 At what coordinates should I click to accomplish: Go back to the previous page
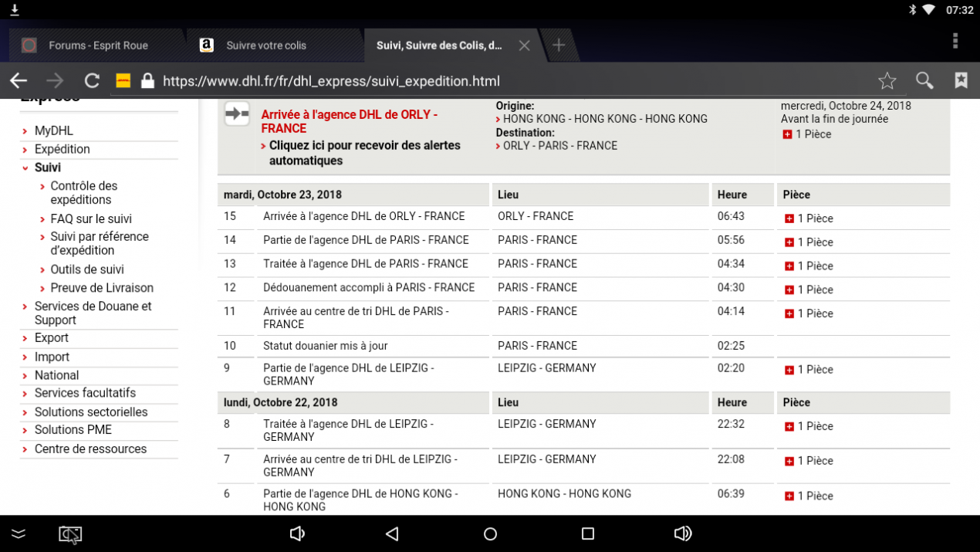click(x=19, y=81)
